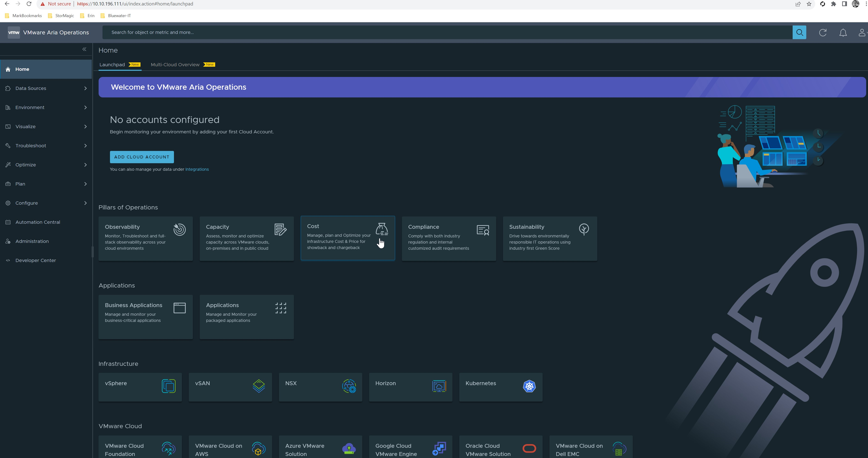Click the Kubernetes wheel icon
This screenshot has height=458, width=868.
[x=529, y=386]
